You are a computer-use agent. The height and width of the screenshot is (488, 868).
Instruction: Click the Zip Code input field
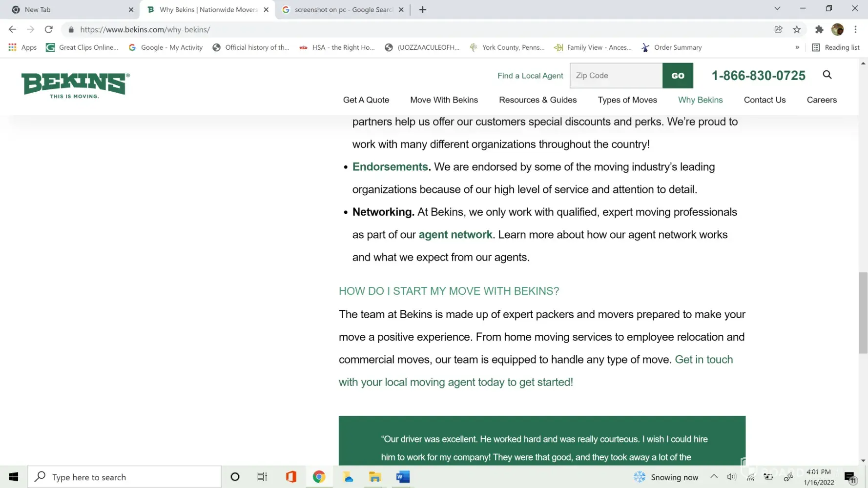tap(616, 76)
